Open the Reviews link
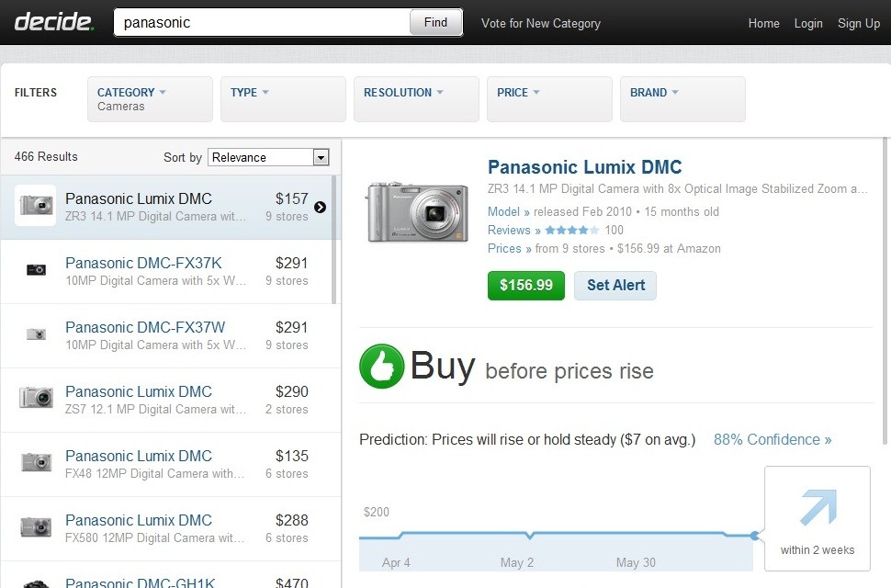This screenshot has height=588, width=891. click(x=513, y=230)
